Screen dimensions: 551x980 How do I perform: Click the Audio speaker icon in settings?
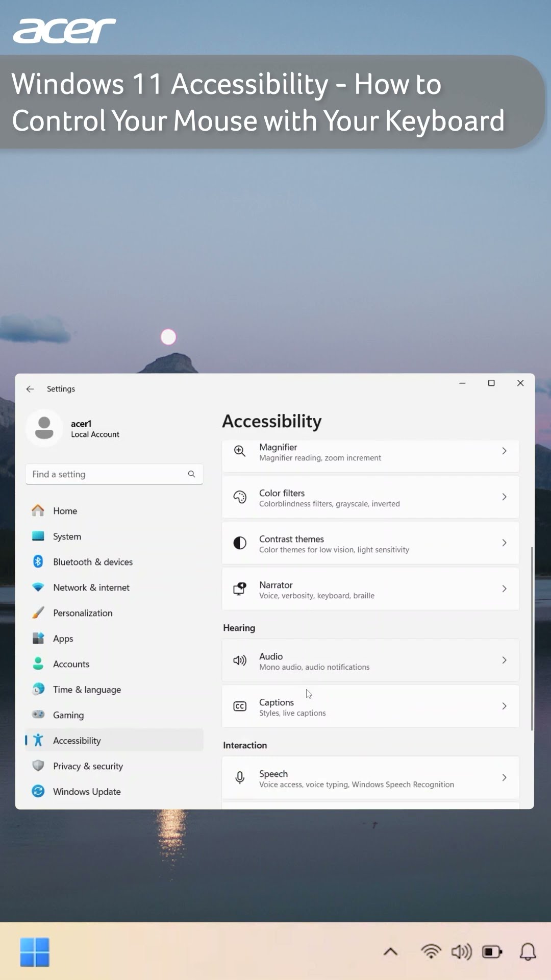pyautogui.click(x=240, y=660)
